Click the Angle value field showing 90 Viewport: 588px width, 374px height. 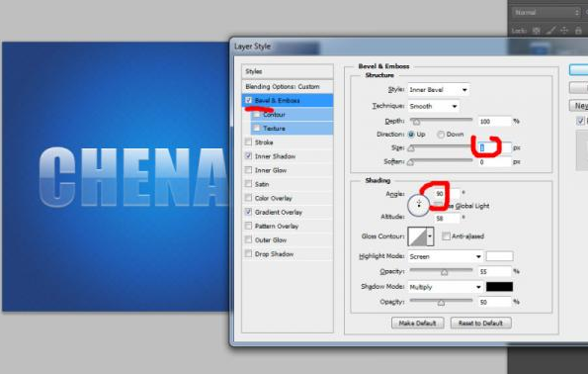[x=447, y=194]
